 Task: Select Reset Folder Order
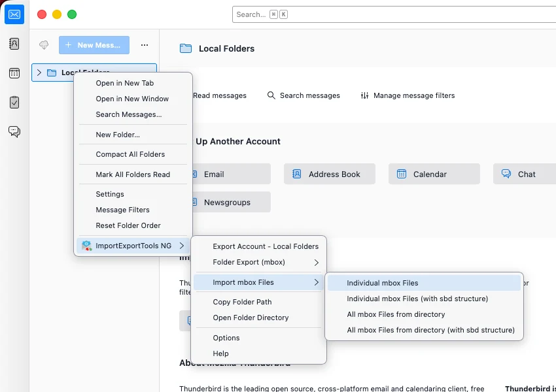tap(133, 225)
